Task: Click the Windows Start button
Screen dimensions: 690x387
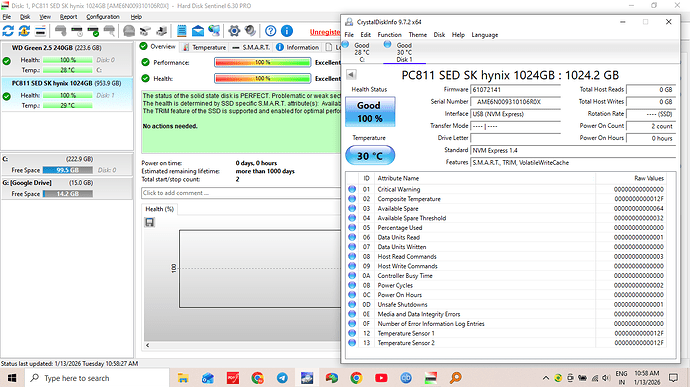Action: [x=12, y=378]
